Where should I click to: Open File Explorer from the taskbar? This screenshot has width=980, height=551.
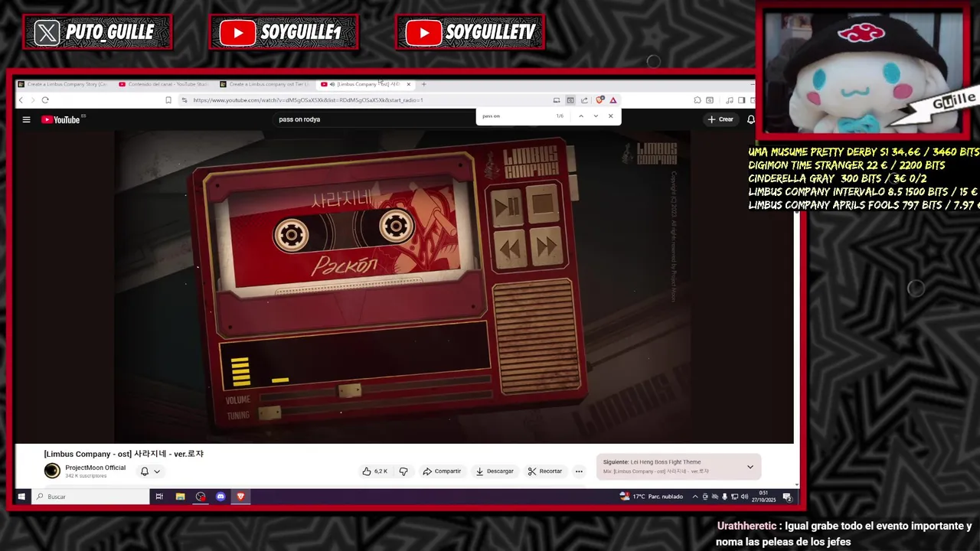pyautogui.click(x=180, y=497)
